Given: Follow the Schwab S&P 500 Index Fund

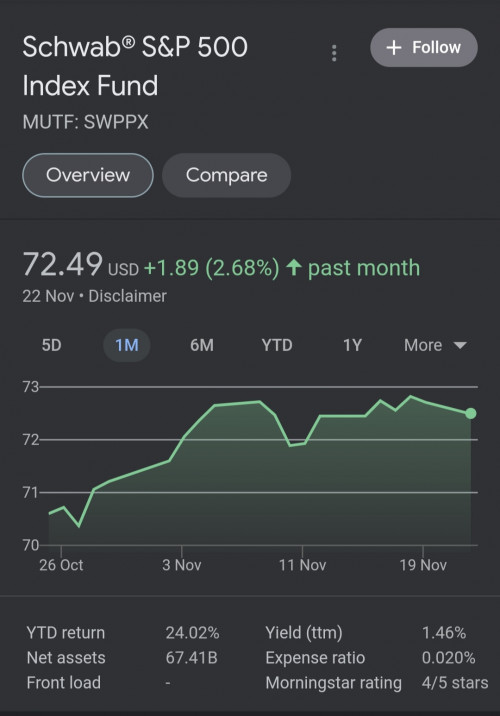Looking at the screenshot, I should (x=424, y=47).
